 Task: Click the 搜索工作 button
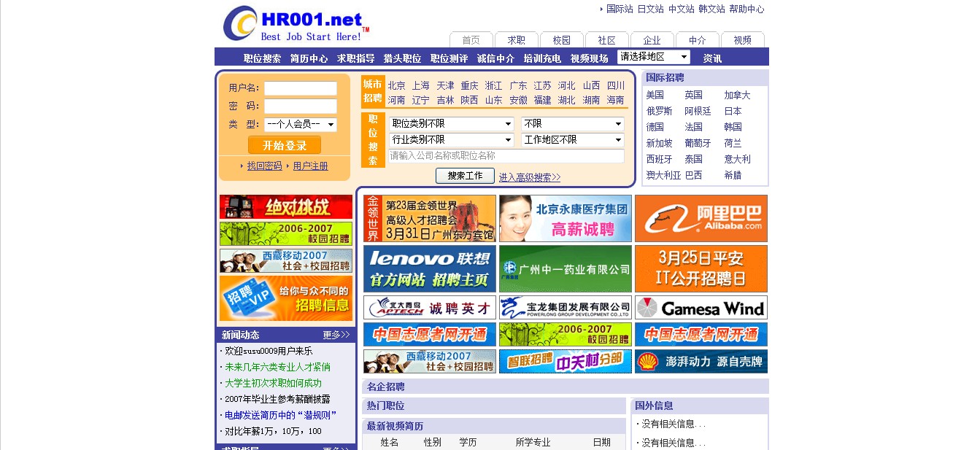pos(465,176)
